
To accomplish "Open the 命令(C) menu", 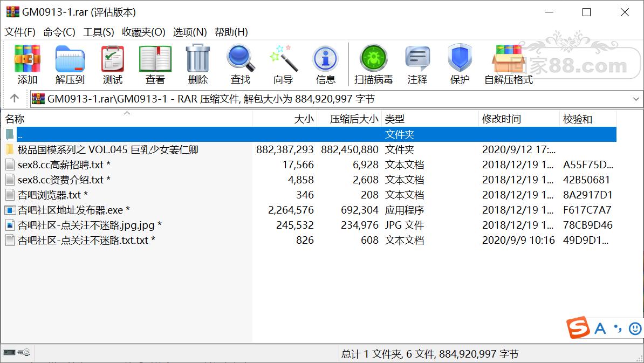I will pyautogui.click(x=59, y=32).
